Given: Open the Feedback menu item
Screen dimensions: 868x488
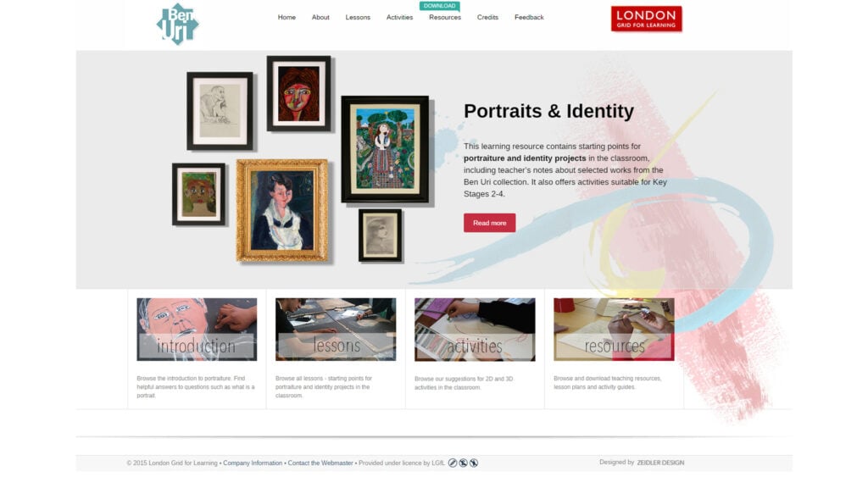Looking at the screenshot, I should tap(529, 17).
